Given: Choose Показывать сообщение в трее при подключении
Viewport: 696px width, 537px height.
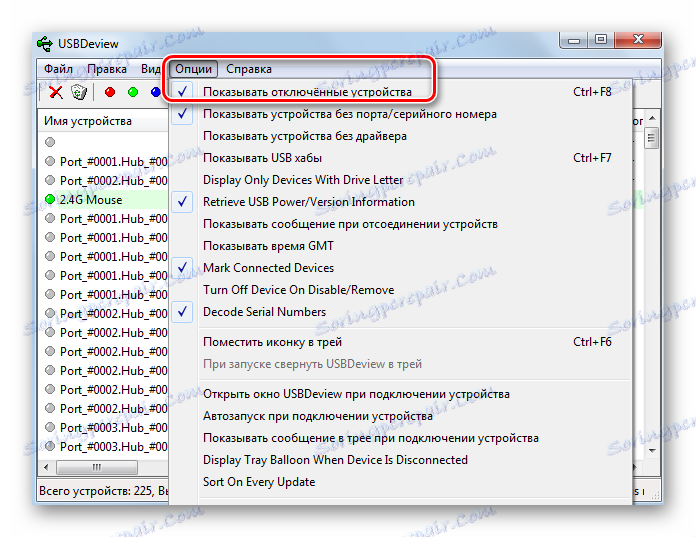Looking at the screenshot, I should [400, 438].
